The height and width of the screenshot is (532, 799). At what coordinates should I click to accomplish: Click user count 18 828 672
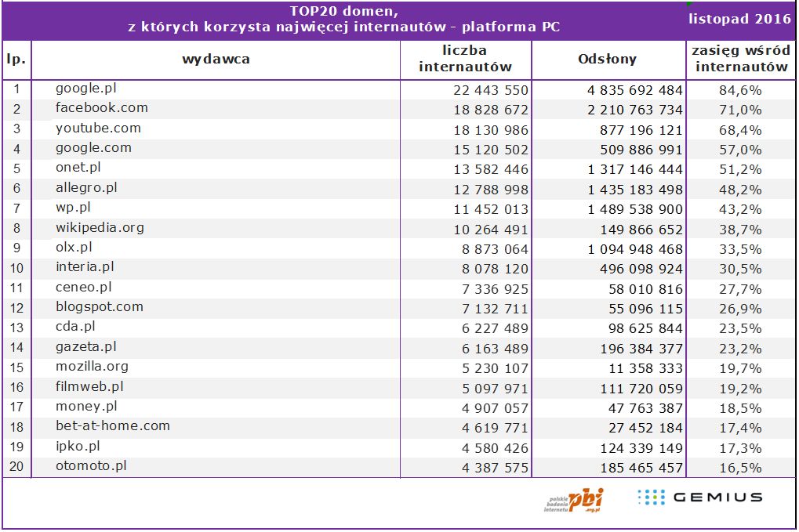click(491, 110)
